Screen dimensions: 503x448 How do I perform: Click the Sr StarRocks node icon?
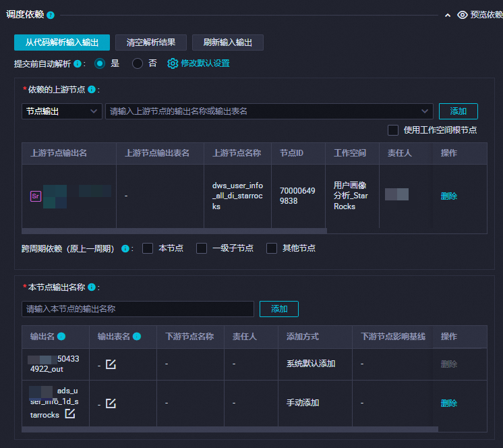[36, 196]
